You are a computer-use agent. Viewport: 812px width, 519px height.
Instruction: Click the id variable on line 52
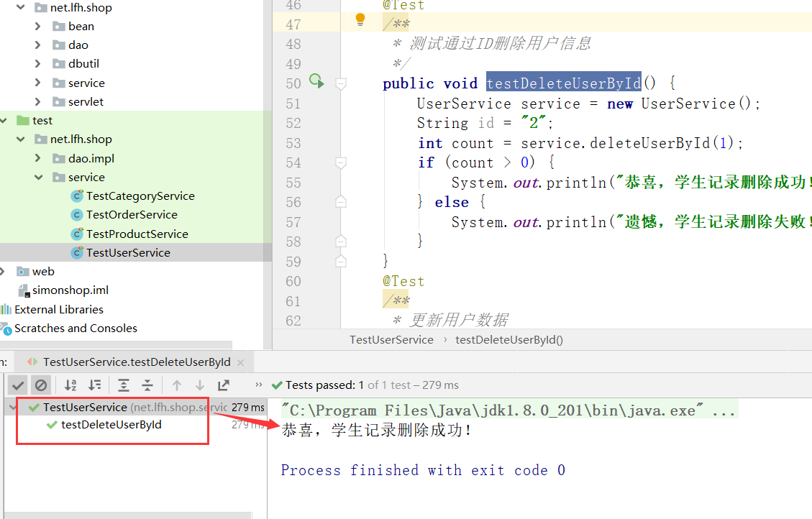[x=485, y=123]
